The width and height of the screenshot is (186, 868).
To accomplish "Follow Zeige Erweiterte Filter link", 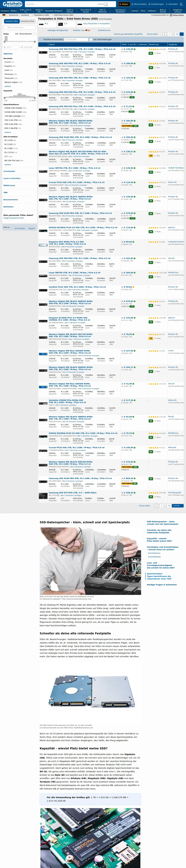I will point(14,218).
